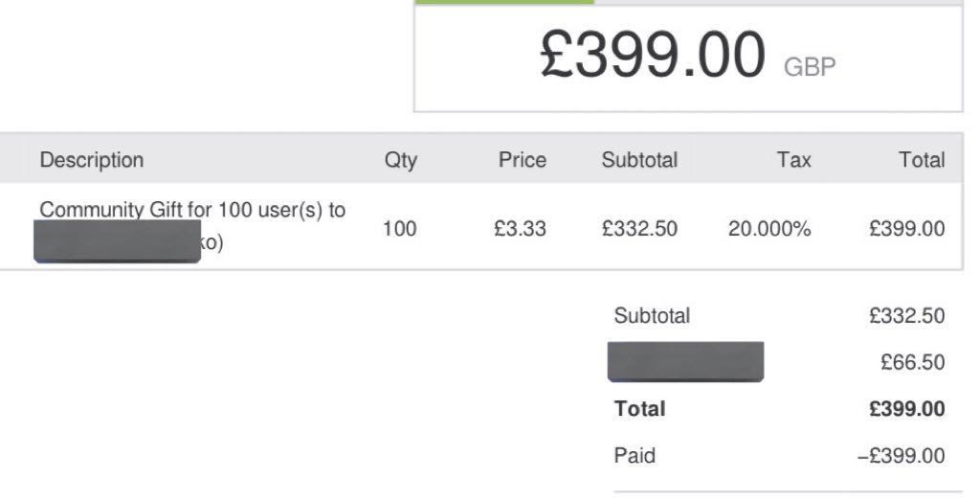Image resolution: width=980 pixels, height=501 pixels.
Task: Click the £66.50 tax amount
Action: (912, 362)
